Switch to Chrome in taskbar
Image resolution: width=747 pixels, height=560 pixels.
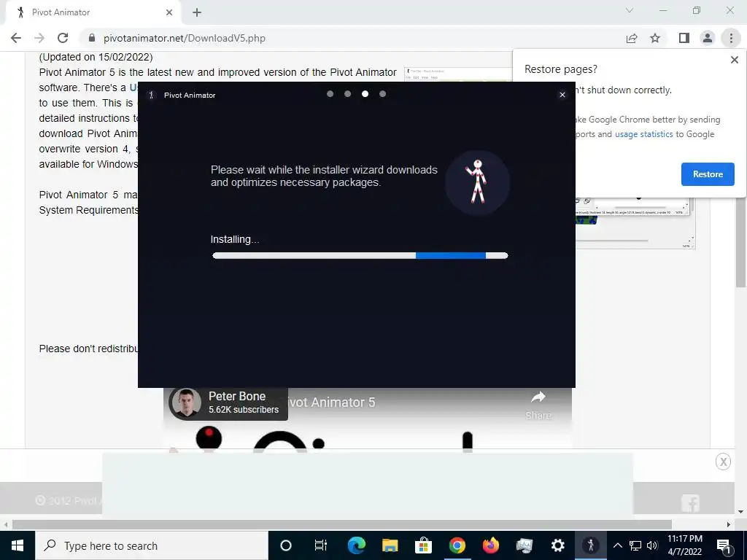click(x=457, y=545)
